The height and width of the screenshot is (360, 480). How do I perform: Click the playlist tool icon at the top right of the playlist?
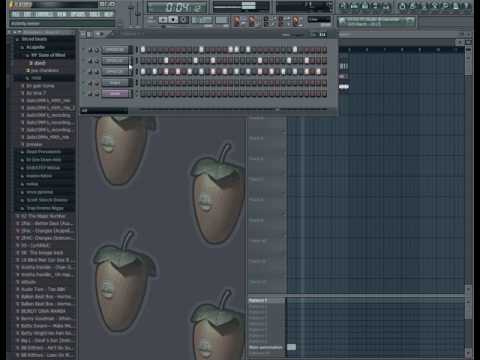[460, 42]
